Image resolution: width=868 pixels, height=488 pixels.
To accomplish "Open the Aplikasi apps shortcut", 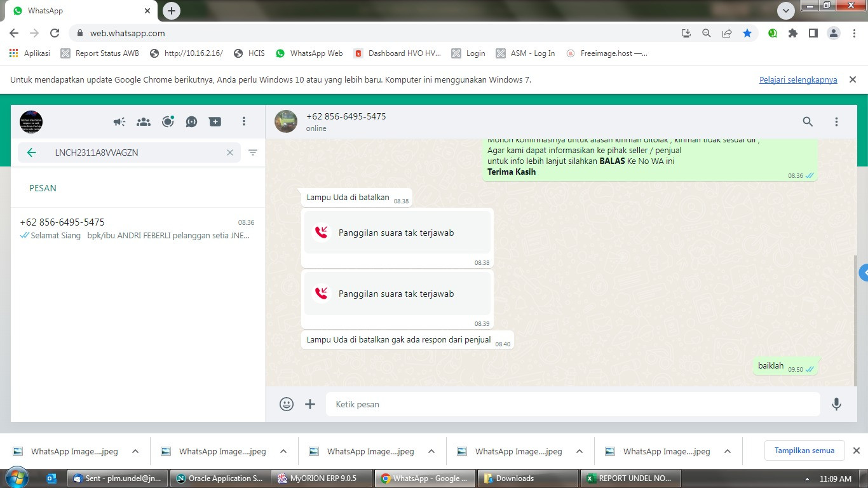I will [x=30, y=53].
